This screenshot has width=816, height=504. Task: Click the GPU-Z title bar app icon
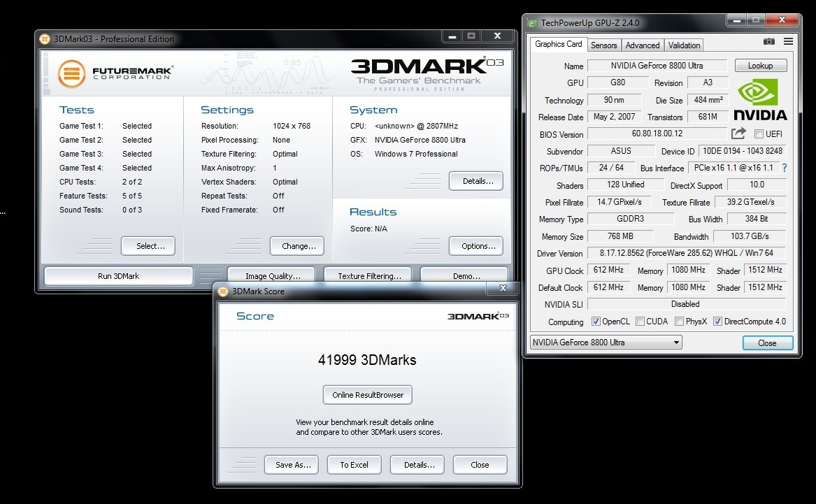tap(532, 23)
